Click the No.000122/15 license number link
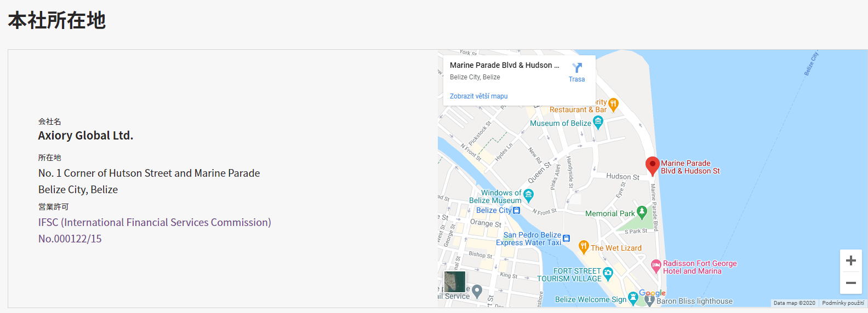The width and height of the screenshot is (868, 313). pos(70,239)
